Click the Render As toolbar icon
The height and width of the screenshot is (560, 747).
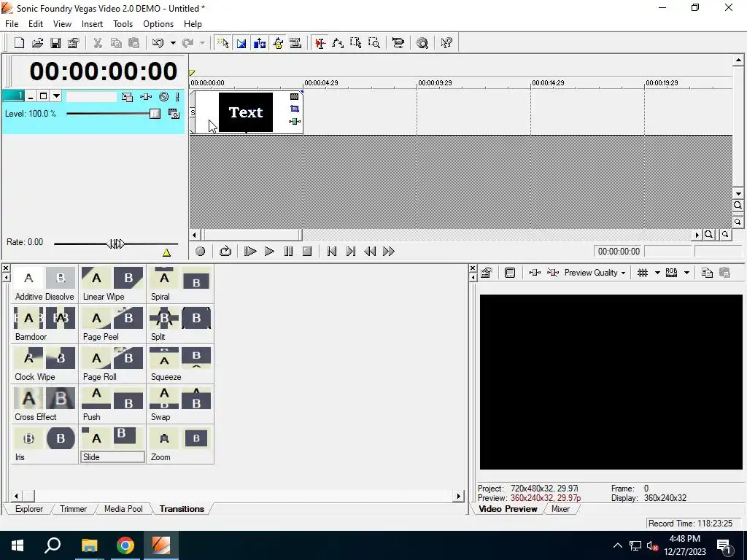coord(398,43)
